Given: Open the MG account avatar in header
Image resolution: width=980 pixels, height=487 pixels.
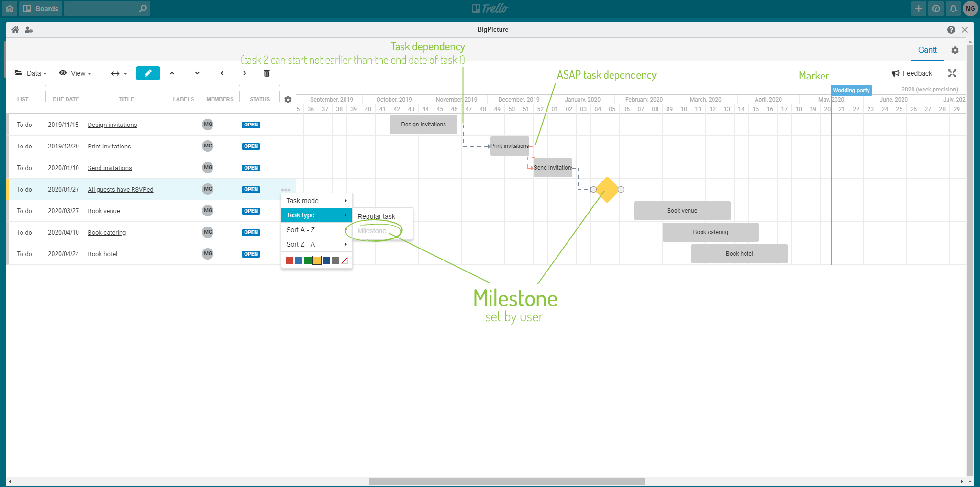Looking at the screenshot, I should pos(970,9).
